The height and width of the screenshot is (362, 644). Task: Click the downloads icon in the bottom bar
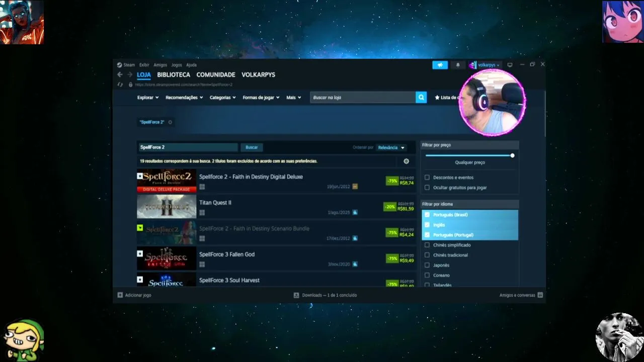pos(296,295)
